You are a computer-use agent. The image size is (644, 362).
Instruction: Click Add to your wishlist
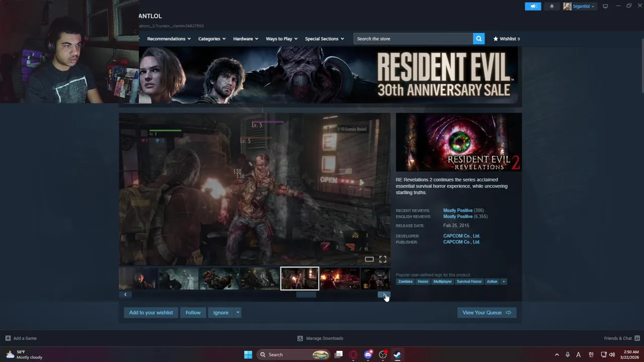151,313
